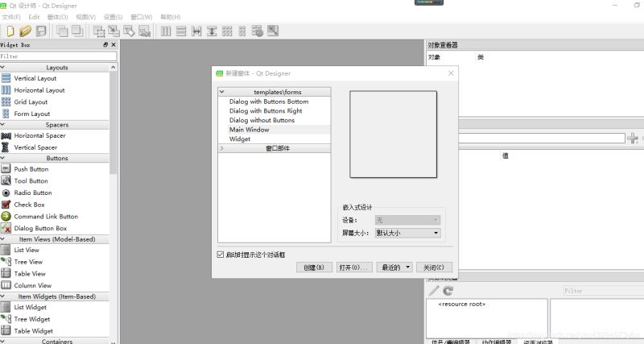Select the Dialog Button Box widget
This screenshot has height=344, width=644.
pyautogui.click(x=34, y=228)
